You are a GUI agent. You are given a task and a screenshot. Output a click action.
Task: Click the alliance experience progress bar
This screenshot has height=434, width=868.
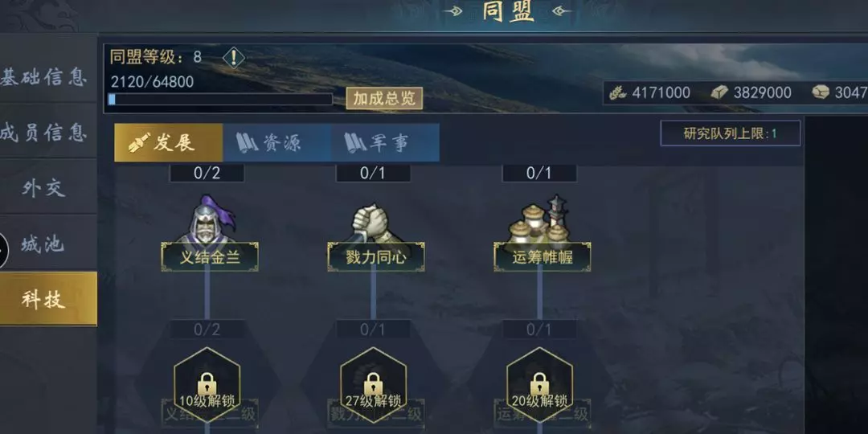pyautogui.click(x=220, y=99)
